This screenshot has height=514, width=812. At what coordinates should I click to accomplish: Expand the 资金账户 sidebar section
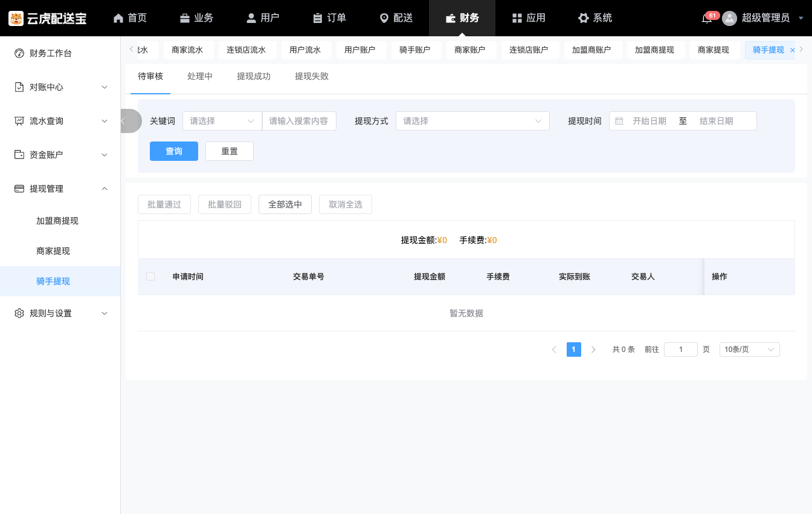click(60, 155)
